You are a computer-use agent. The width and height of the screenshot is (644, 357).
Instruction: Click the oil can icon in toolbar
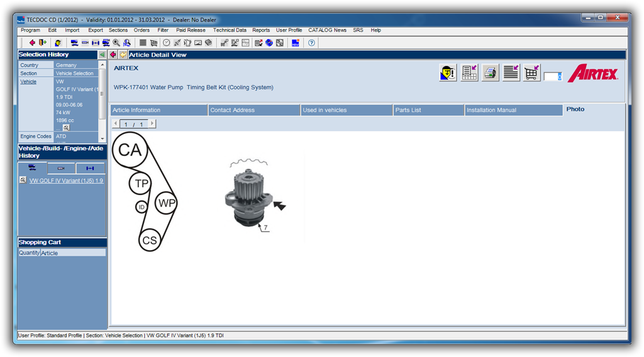[x=187, y=43]
